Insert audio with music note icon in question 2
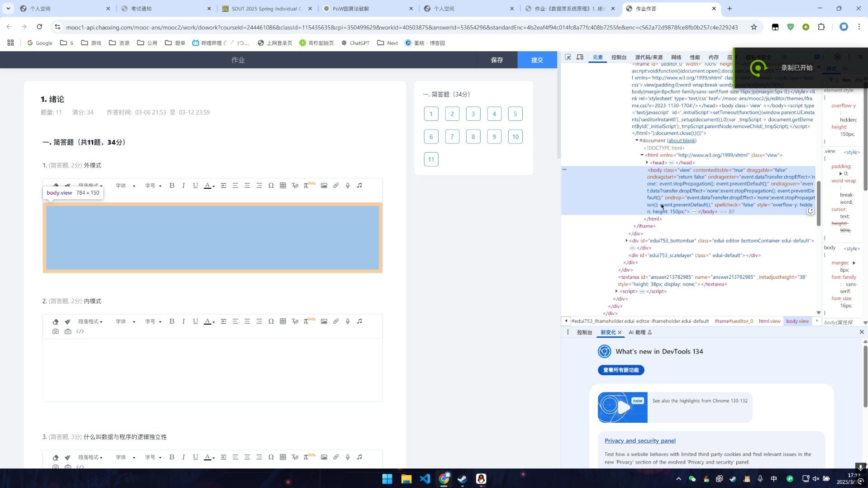This screenshot has width=868, height=488. click(360, 321)
